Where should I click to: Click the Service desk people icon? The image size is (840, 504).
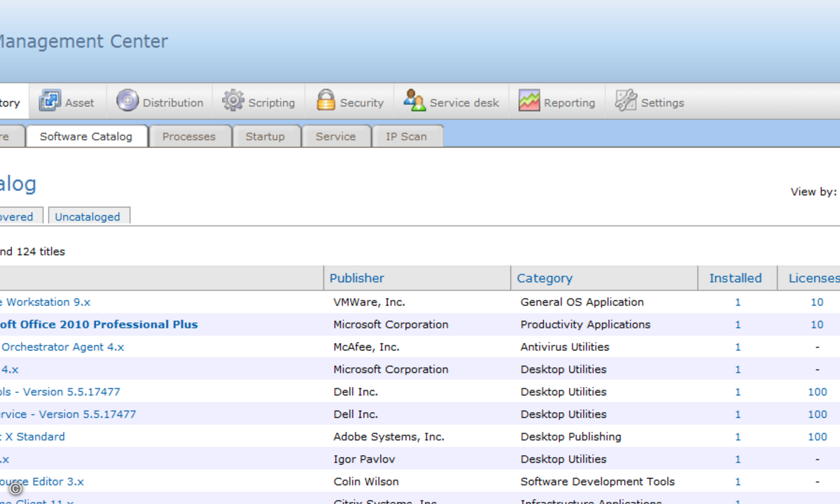(414, 101)
